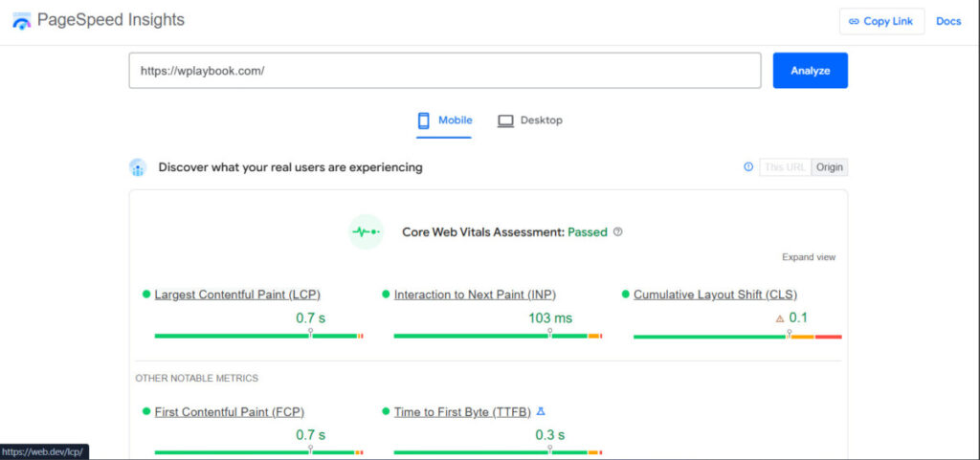Click the green status dot beside CLS
This screenshot has height=460, width=980.
(626, 294)
